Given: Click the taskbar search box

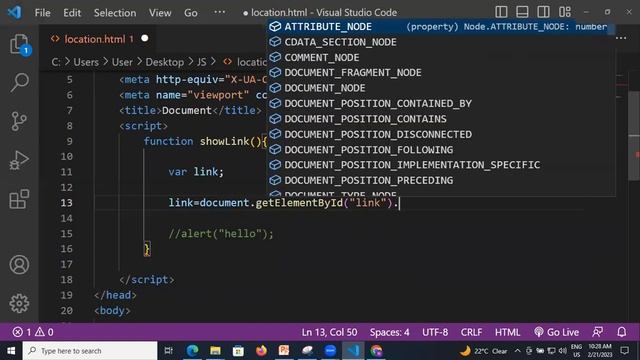Looking at the screenshot, I should coord(90,351).
